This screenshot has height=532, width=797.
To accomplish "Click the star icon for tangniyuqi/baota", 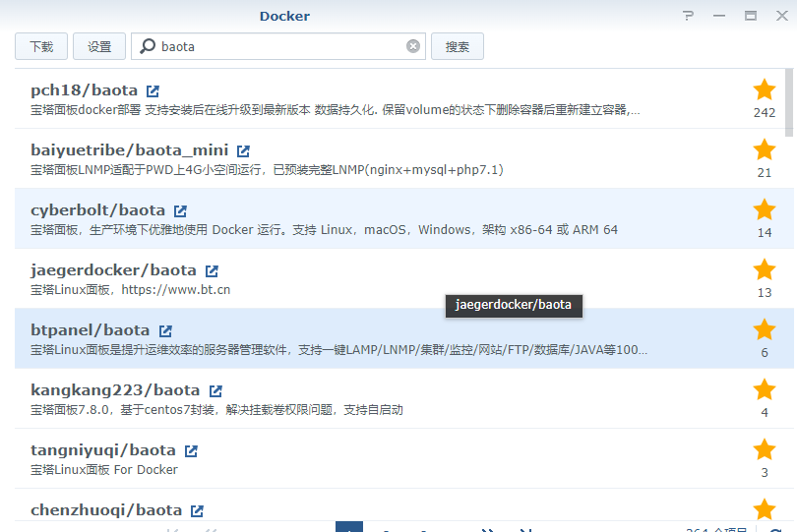I will (x=764, y=449).
